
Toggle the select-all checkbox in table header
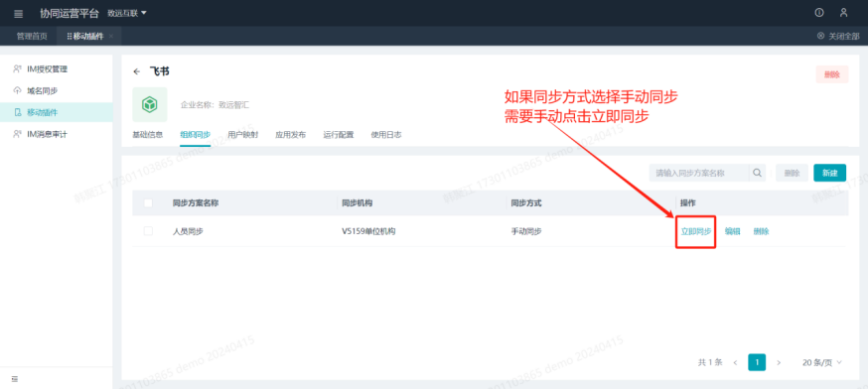(x=148, y=203)
